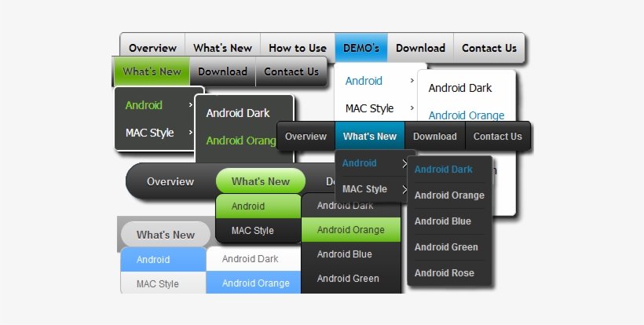
Task: Pick the green-text Android Orange submenu entry
Action: [240, 141]
